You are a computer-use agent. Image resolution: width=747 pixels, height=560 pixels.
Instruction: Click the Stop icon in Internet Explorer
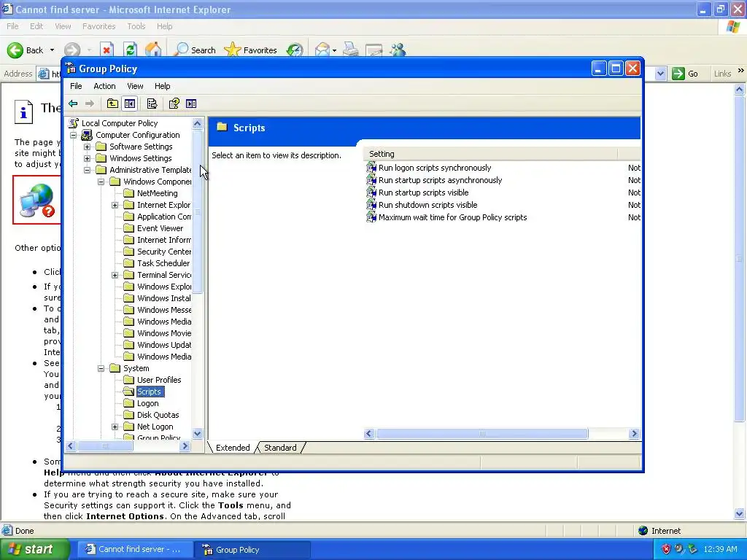[107, 50]
